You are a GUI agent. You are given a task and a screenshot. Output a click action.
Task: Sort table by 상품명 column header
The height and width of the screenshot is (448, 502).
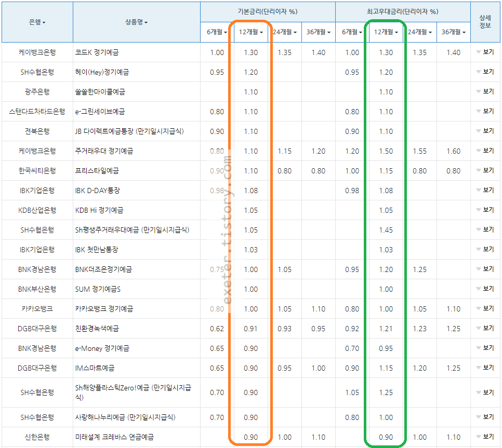point(136,22)
